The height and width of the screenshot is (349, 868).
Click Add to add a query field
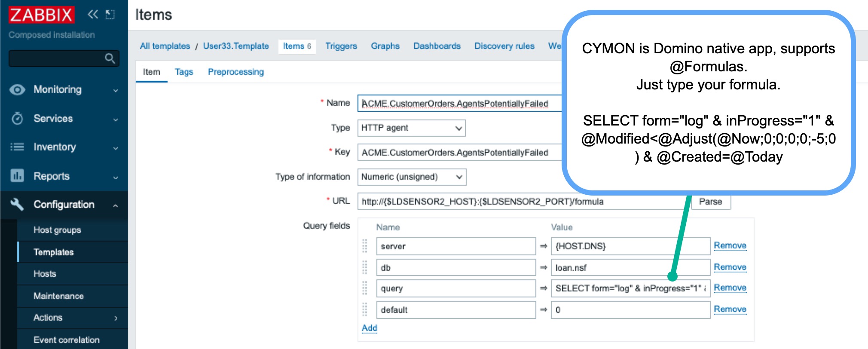[x=370, y=328]
